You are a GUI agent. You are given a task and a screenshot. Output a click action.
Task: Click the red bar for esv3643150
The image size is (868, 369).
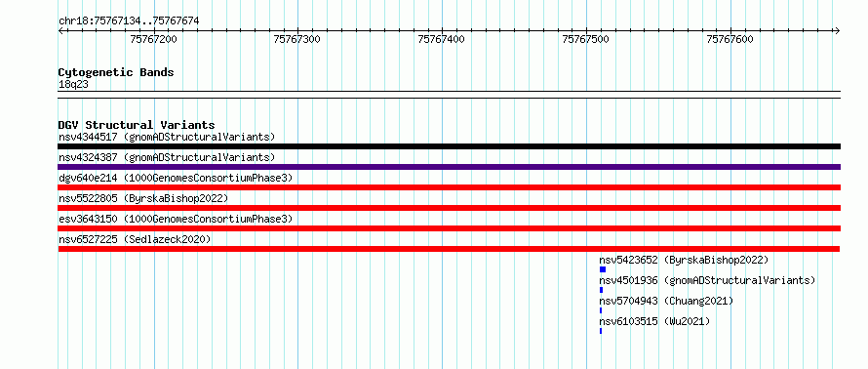(x=449, y=228)
